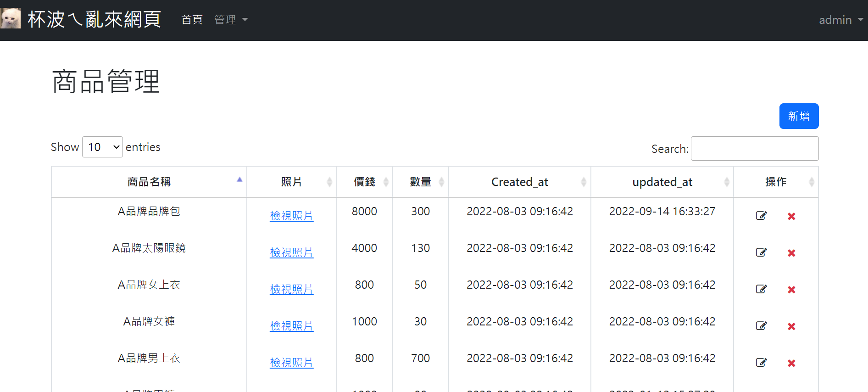Expand the 管理 navigation menu
Viewport: 868px width, 392px height.
pyautogui.click(x=231, y=20)
